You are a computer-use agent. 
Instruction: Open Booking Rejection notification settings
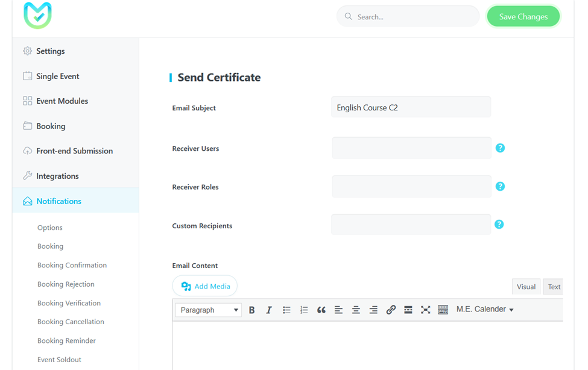(66, 284)
